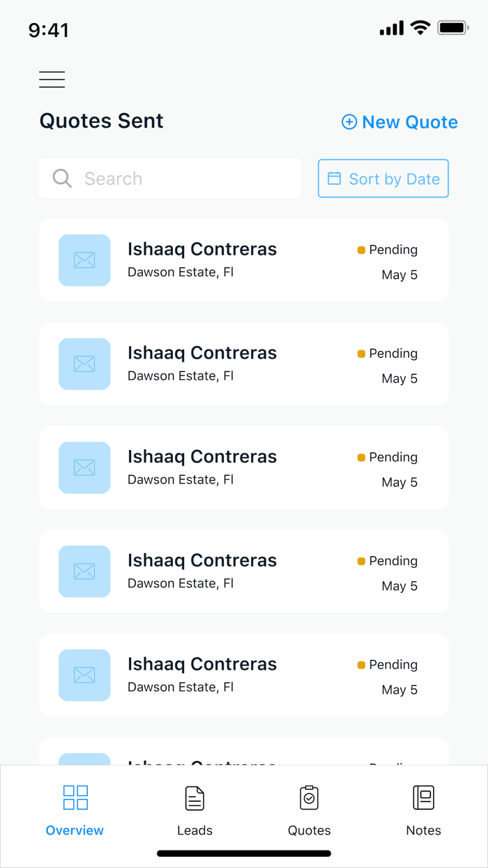Screen dimensions: 488x868
Task: Select the Overview grid icon
Action: coord(75,797)
